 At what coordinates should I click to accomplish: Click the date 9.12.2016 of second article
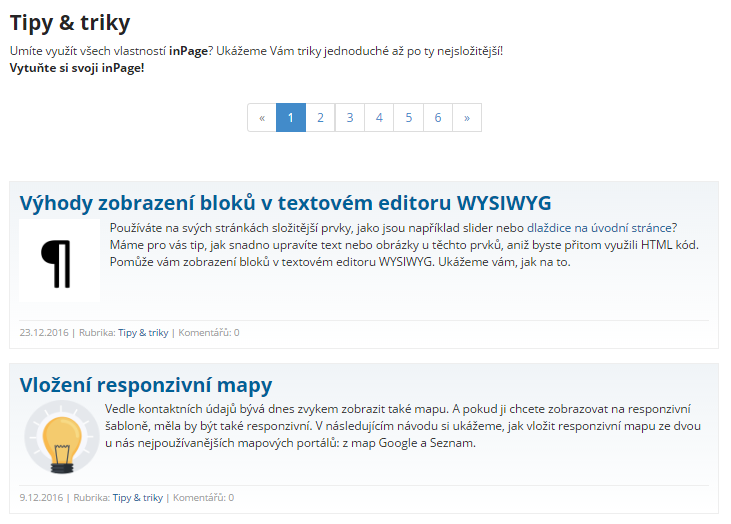pos(40,497)
